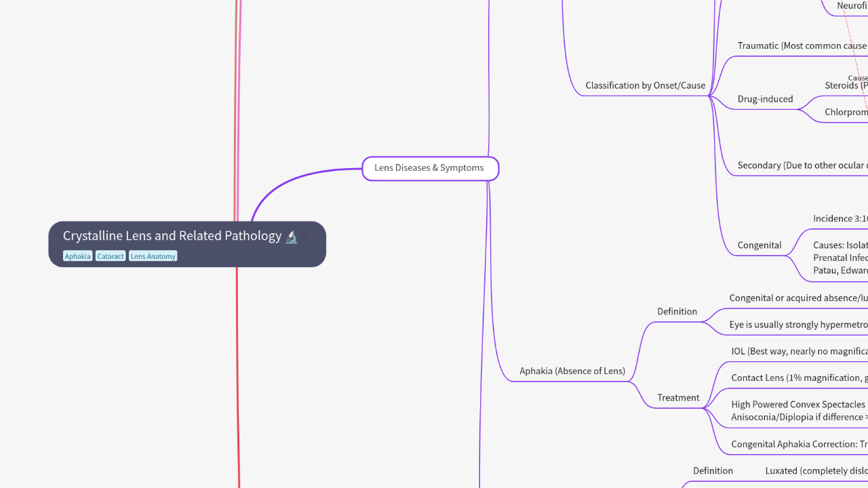Screen dimensions: 868x488
Task: Click the Steroids child node
Action: click(846, 85)
